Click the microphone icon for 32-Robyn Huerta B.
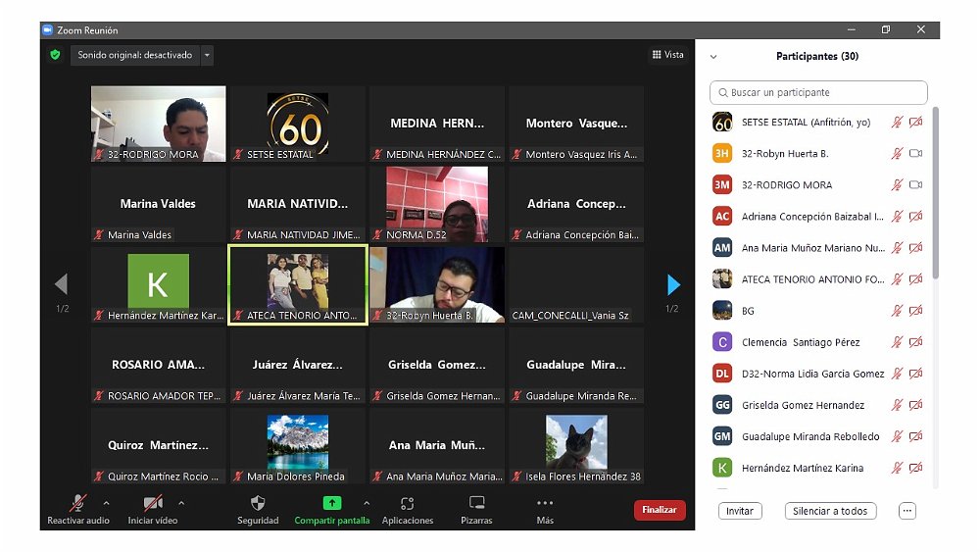This screenshot has height=552, width=980. point(896,154)
